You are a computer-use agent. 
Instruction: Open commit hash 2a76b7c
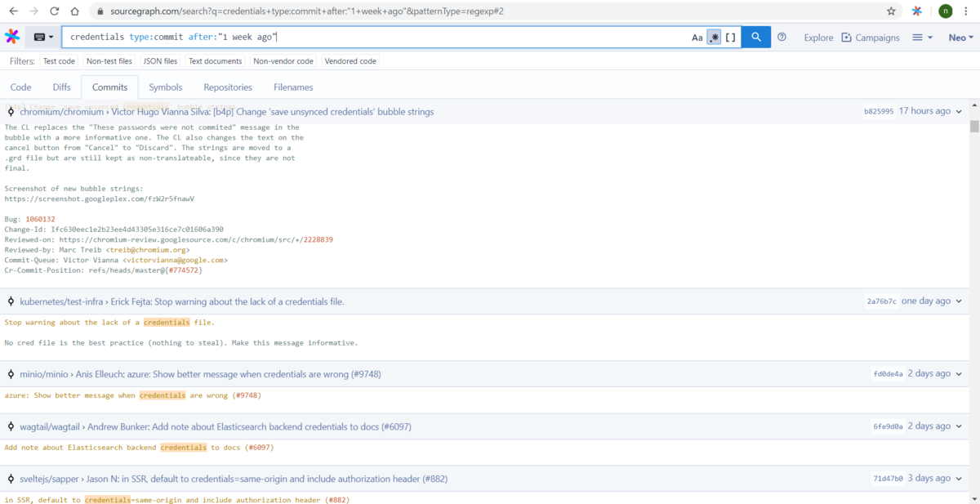(x=882, y=301)
